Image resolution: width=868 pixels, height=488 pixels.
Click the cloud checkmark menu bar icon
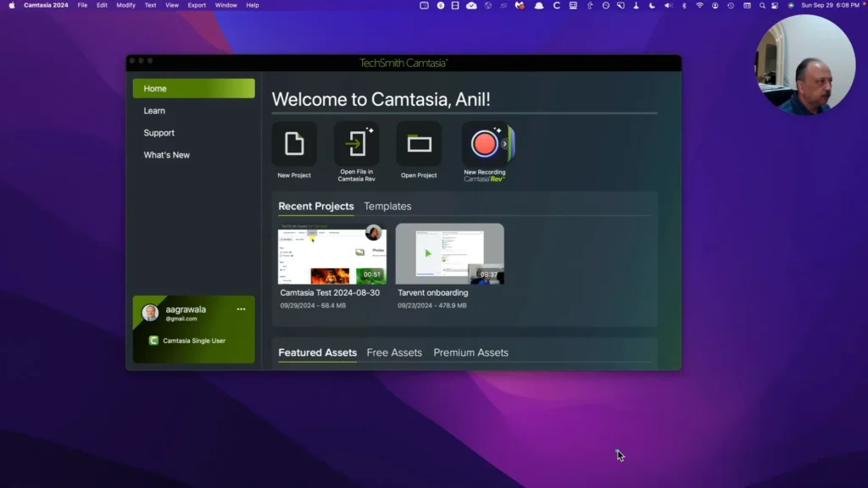pyautogui.click(x=471, y=5)
